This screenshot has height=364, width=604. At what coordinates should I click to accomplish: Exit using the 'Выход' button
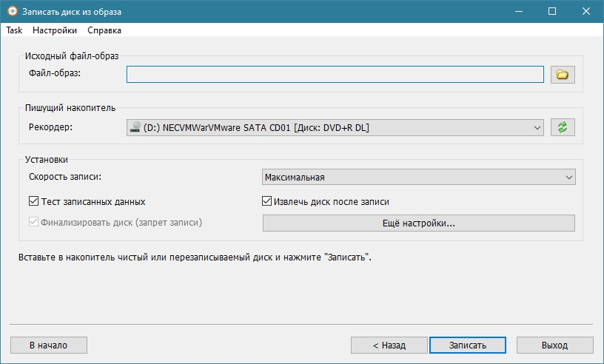(x=554, y=345)
